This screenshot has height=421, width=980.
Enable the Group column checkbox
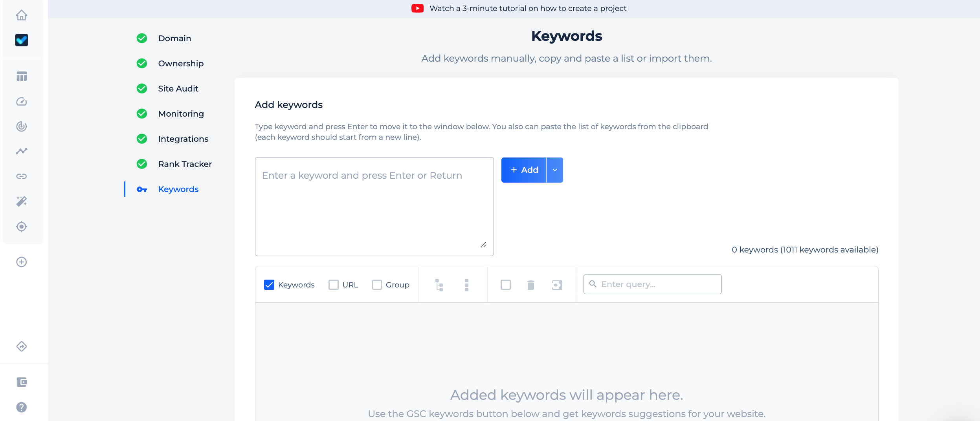(377, 285)
